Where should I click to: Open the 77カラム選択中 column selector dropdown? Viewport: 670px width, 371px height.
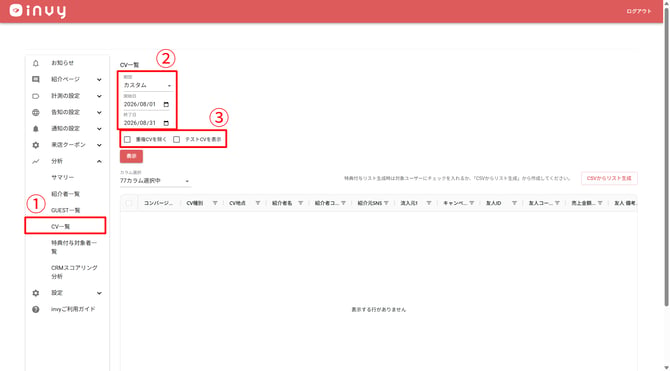(x=155, y=181)
